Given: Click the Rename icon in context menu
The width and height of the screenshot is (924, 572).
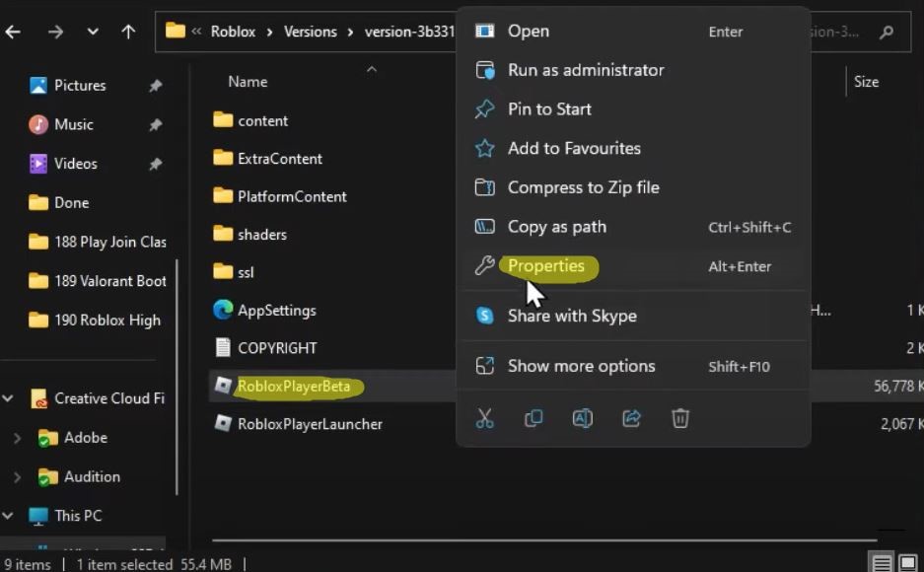Looking at the screenshot, I should 582,418.
